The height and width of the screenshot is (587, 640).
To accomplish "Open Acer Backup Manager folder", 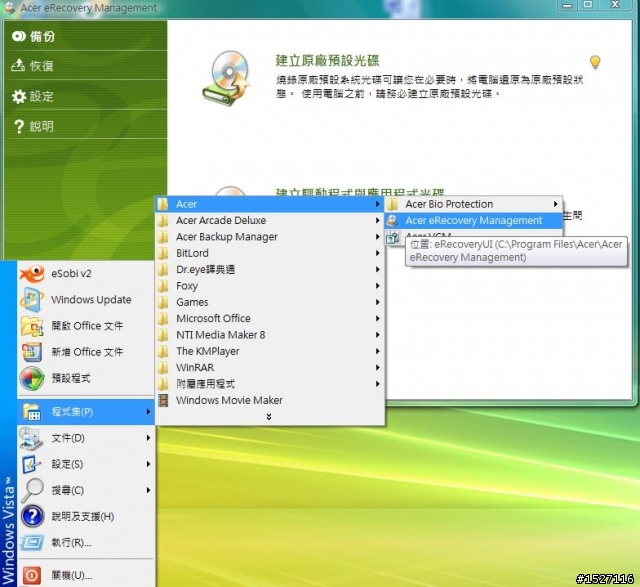I will click(269, 237).
